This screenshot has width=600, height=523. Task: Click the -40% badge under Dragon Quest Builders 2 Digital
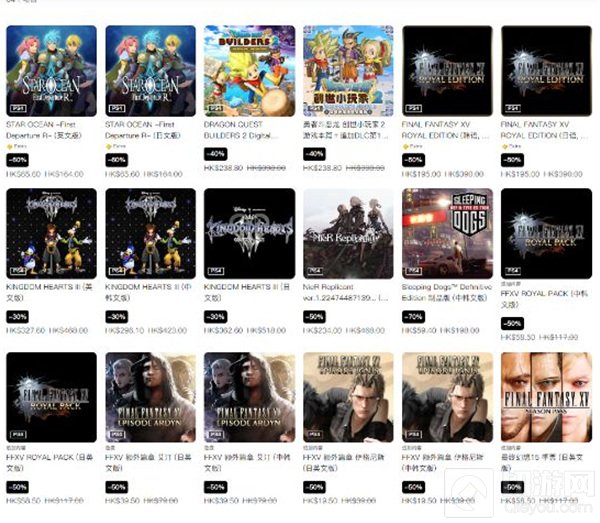[x=215, y=154]
